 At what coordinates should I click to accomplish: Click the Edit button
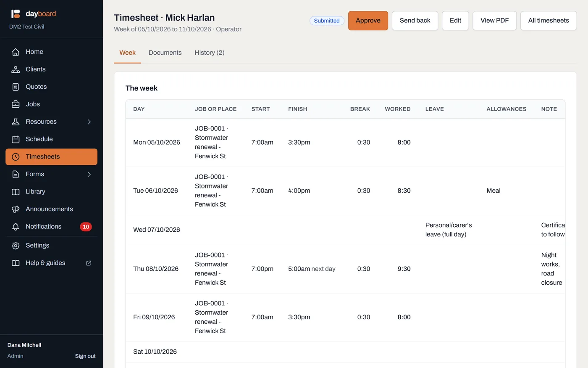coord(455,21)
